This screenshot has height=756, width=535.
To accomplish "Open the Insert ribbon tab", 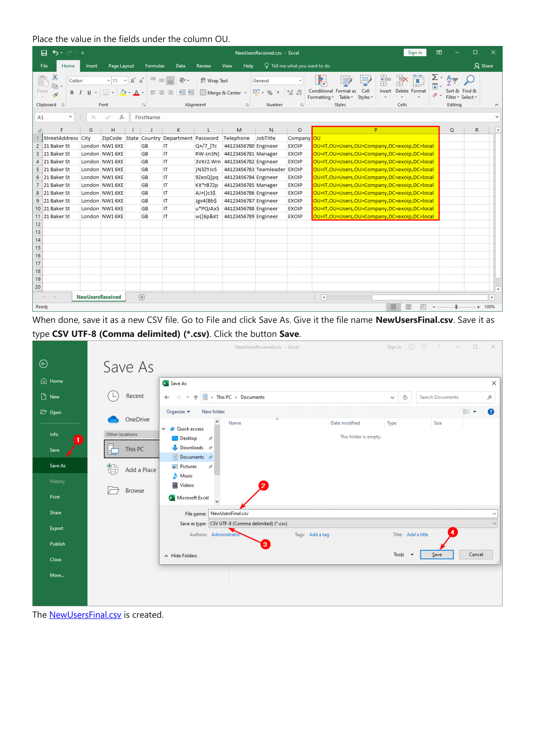I will (x=91, y=66).
